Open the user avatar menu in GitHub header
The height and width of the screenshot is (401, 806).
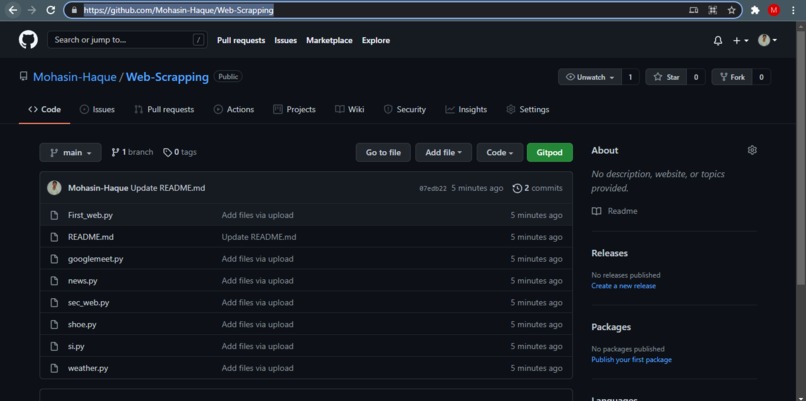[x=767, y=40]
